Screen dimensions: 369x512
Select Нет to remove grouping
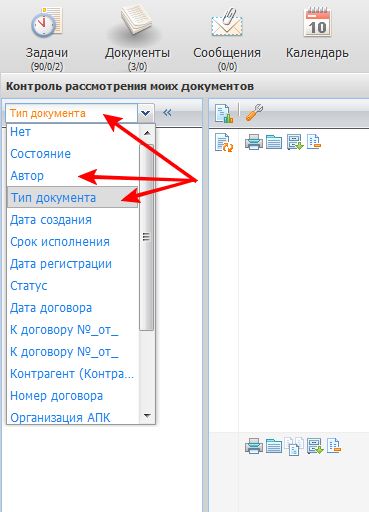pyautogui.click(x=20, y=132)
